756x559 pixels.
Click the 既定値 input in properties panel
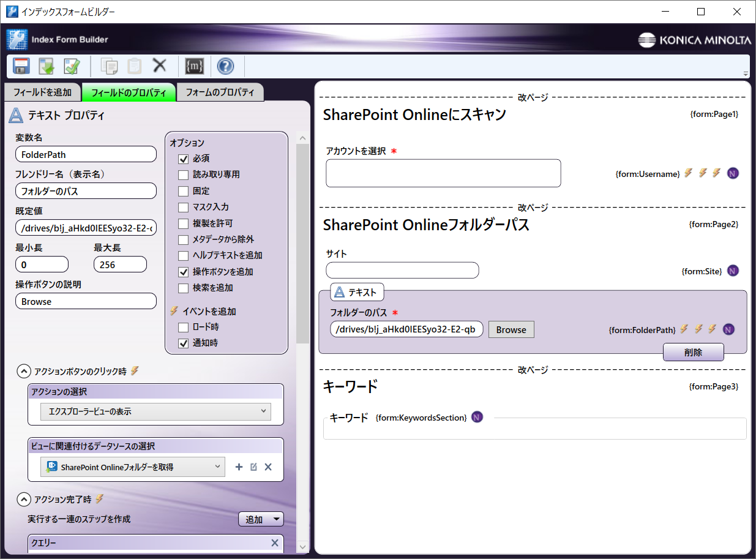pos(86,228)
